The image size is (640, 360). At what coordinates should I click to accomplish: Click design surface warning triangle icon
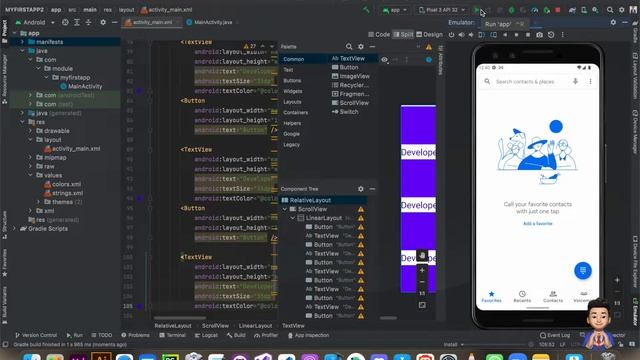(x=429, y=47)
